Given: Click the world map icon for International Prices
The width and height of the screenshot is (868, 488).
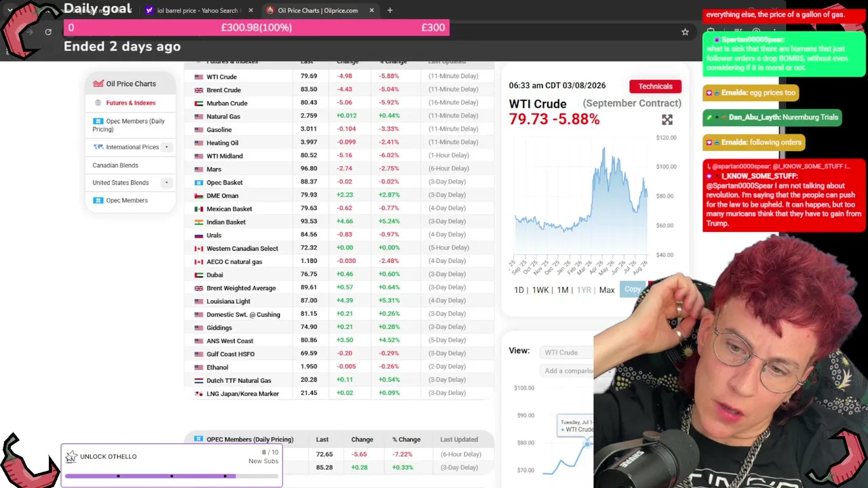Looking at the screenshot, I should pyautogui.click(x=98, y=147).
